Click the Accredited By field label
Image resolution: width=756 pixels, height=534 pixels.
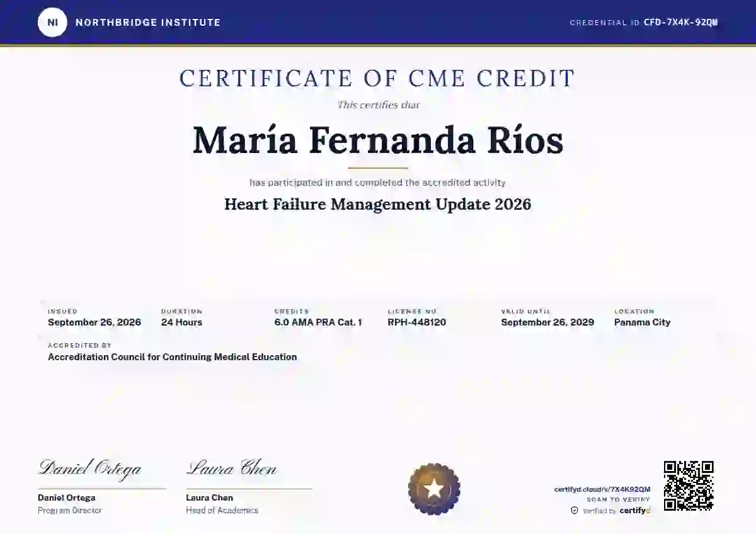click(x=79, y=346)
